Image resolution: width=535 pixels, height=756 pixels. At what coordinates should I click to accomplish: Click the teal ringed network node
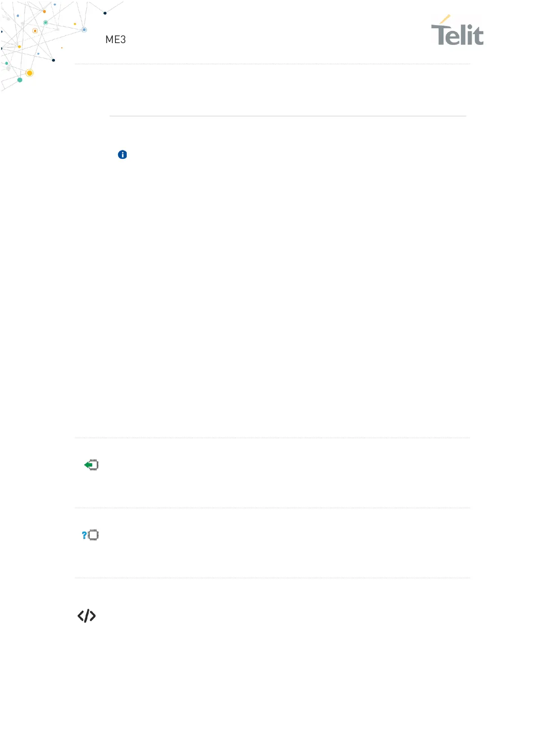[x=45, y=22]
